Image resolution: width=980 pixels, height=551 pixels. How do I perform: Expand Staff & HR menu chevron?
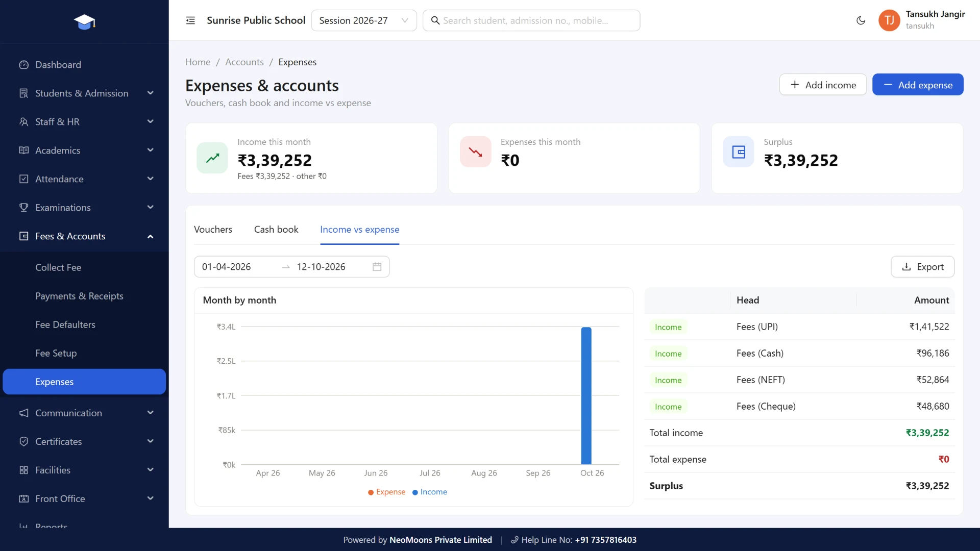(150, 121)
